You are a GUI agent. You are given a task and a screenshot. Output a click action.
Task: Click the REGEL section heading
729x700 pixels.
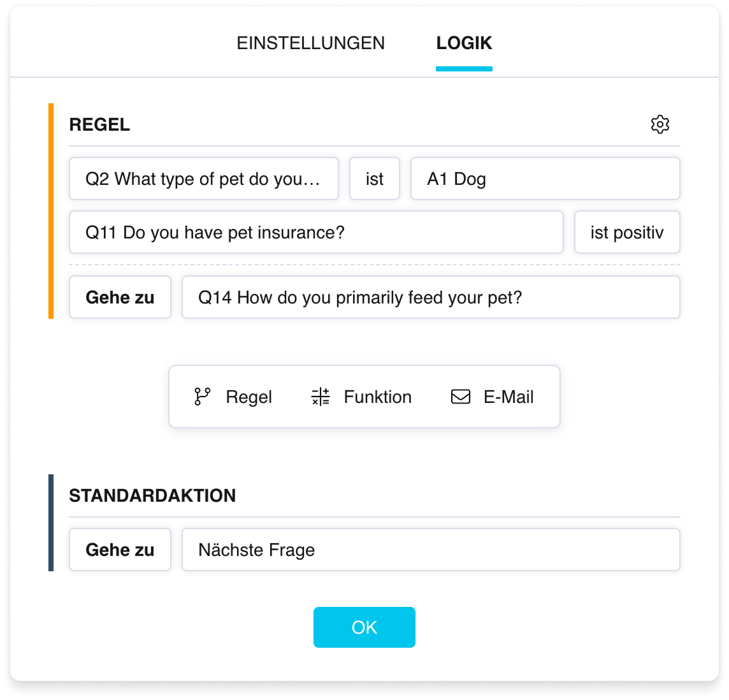click(99, 125)
